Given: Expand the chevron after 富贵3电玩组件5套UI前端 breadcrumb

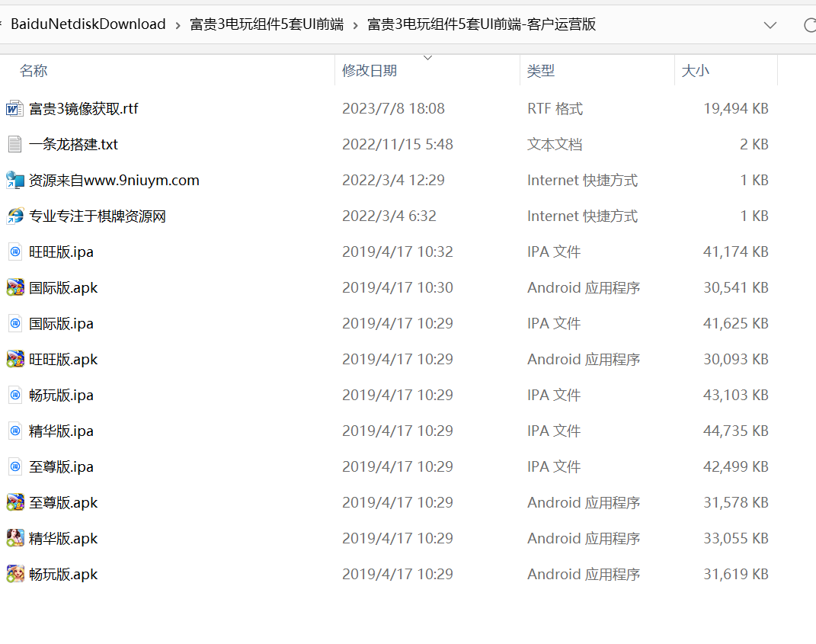Looking at the screenshot, I should pos(355,24).
